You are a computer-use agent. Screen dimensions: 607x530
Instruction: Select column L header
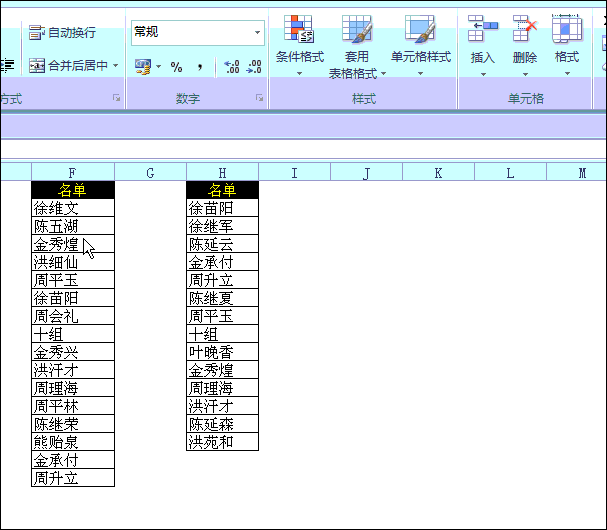pos(510,172)
